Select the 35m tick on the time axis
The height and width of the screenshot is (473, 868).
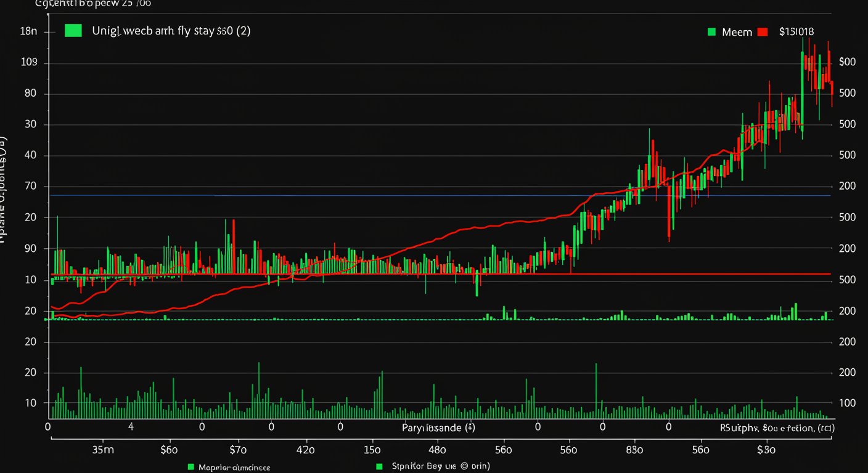point(103,450)
